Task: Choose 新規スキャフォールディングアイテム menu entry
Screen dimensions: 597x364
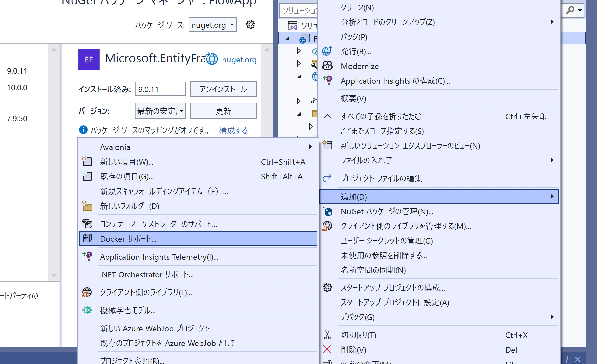Action: click(198, 191)
